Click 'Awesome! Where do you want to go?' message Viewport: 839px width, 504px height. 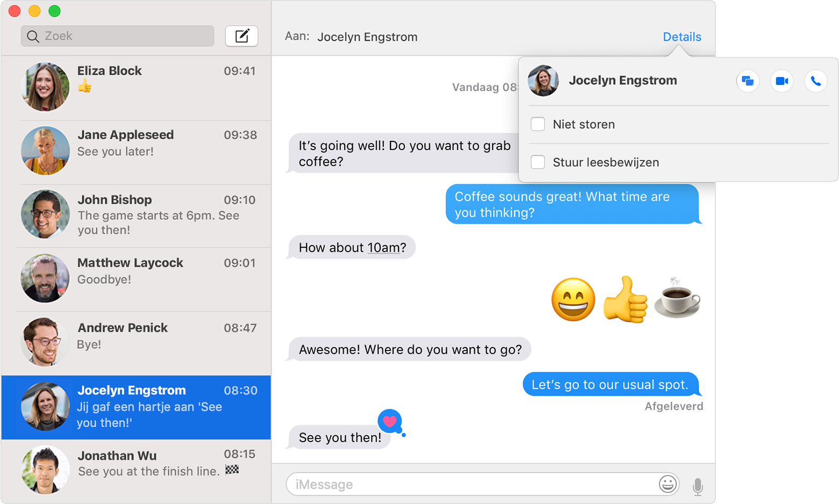point(410,349)
